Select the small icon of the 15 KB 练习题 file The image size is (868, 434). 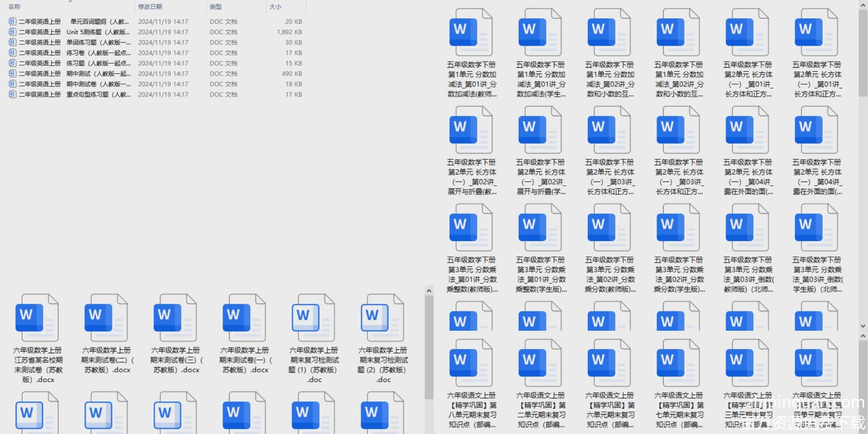[x=13, y=63]
